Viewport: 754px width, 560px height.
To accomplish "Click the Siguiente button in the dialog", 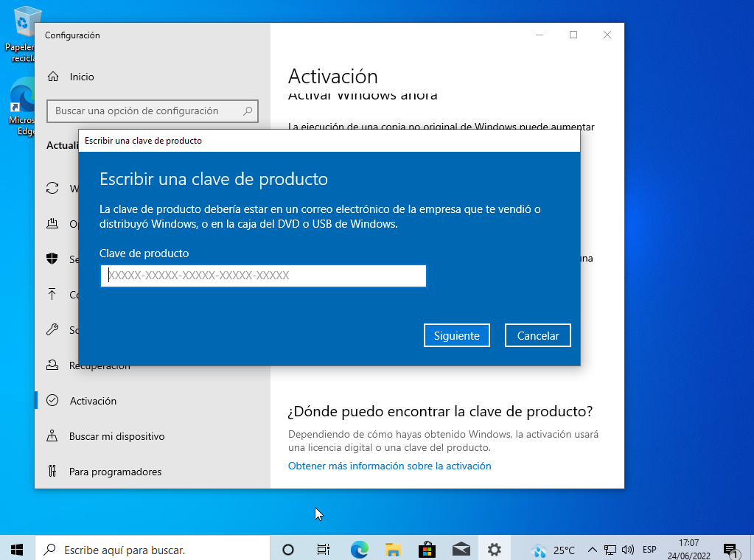I will pyautogui.click(x=456, y=335).
